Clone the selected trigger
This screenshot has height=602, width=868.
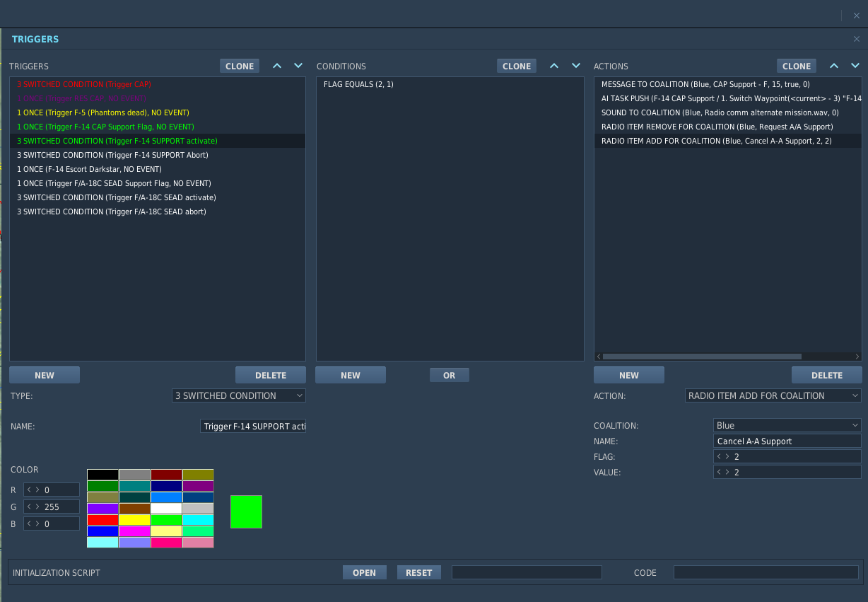[240, 66]
